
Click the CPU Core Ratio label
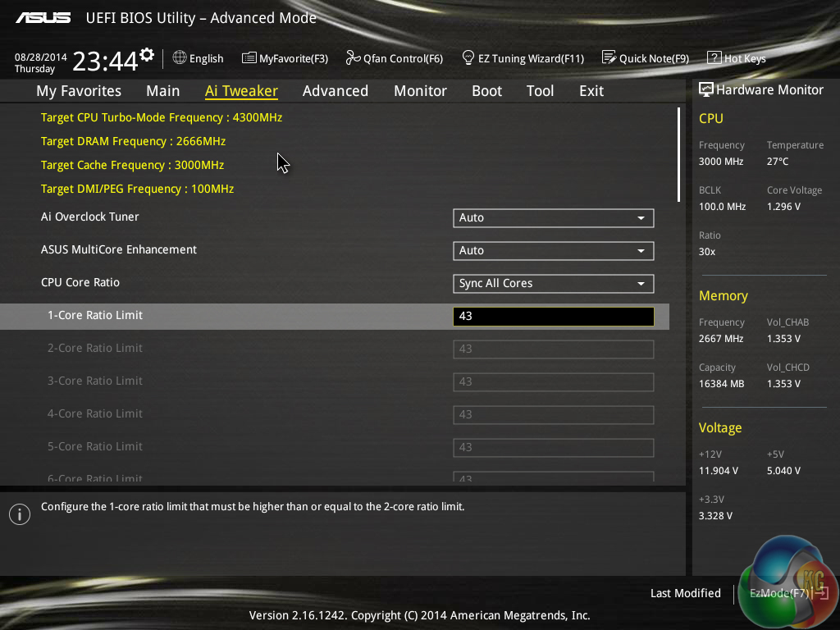[x=80, y=282]
